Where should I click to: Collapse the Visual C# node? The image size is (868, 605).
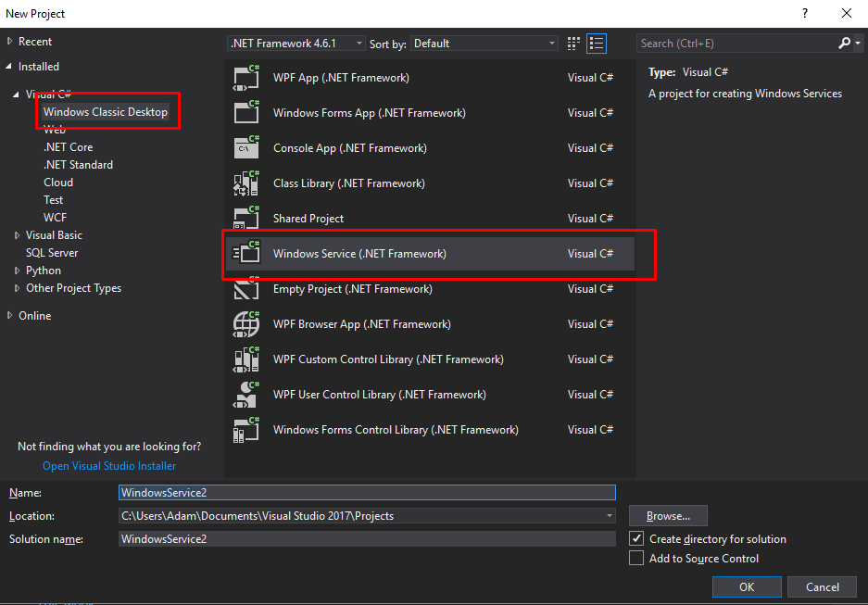16,95
